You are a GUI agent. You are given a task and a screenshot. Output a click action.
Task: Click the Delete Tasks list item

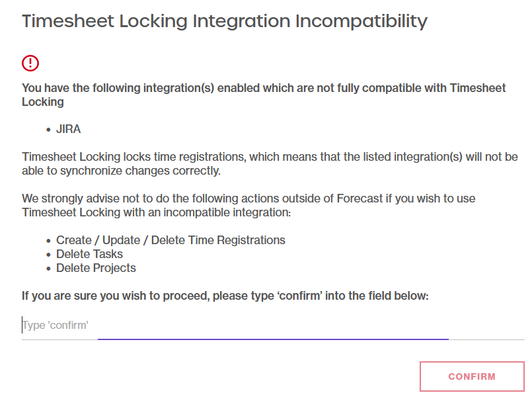click(89, 254)
